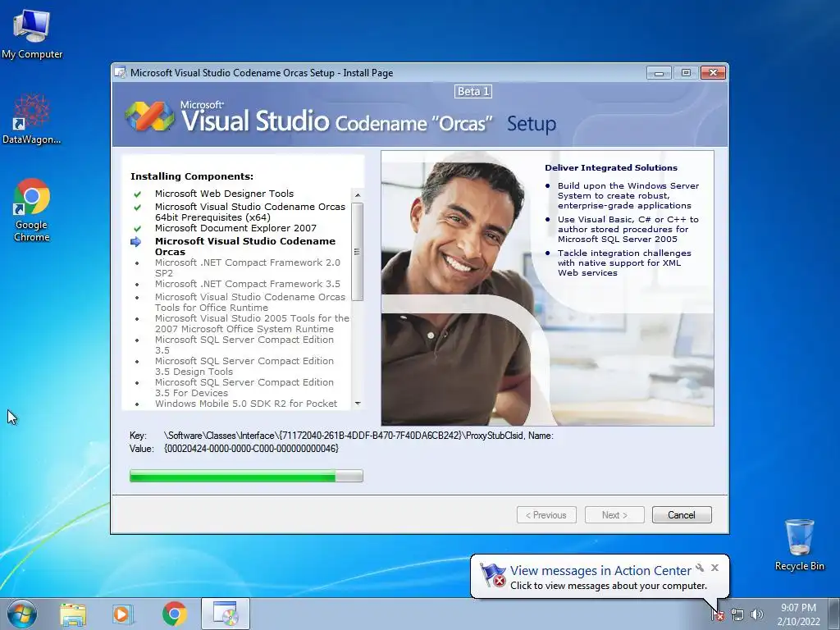
Task: Select SQL Server Compact Edition 3.5 For Devices
Action: pos(244,388)
